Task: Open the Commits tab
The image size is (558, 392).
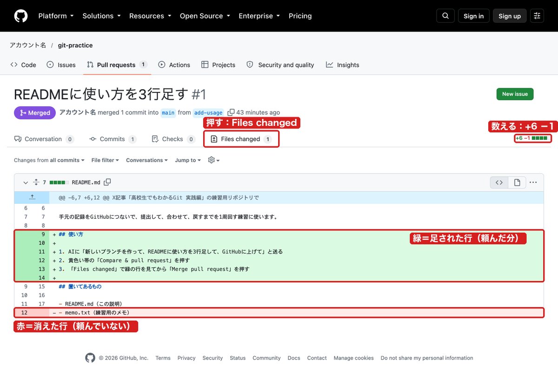Action: [x=113, y=139]
